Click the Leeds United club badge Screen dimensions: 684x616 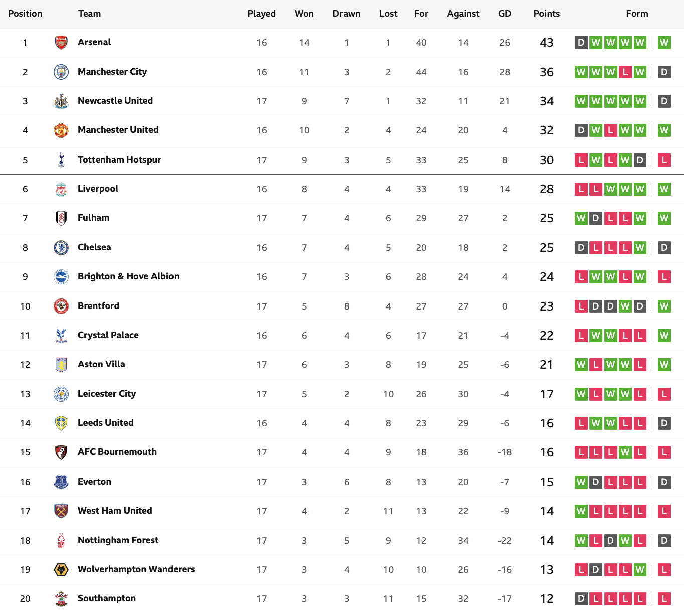[x=61, y=423]
